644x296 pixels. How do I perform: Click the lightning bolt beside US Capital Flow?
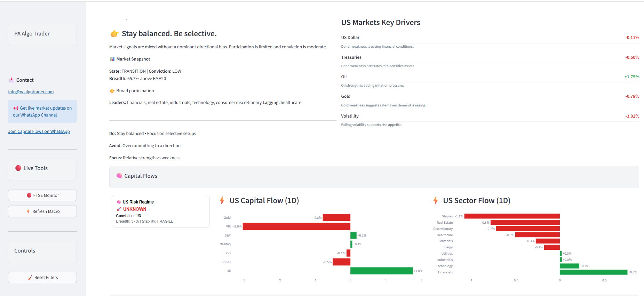click(x=222, y=200)
